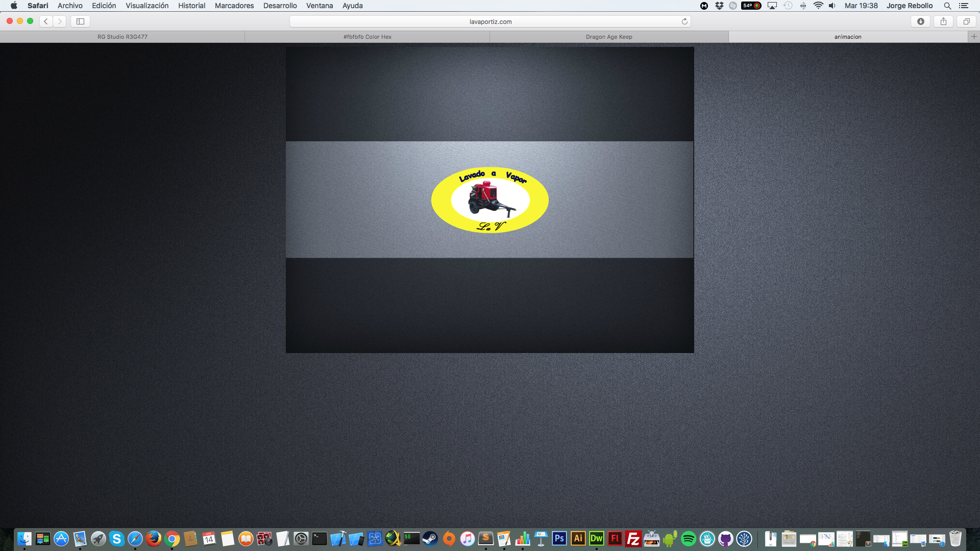Open iBooks from the Dock
Image resolution: width=980 pixels, height=551 pixels.
tap(246, 538)
